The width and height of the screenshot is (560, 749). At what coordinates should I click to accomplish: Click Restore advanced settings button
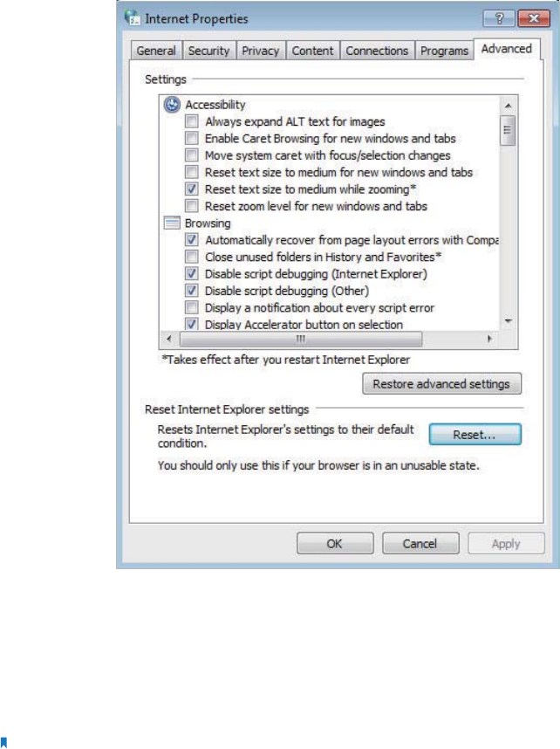coord(441,384)
